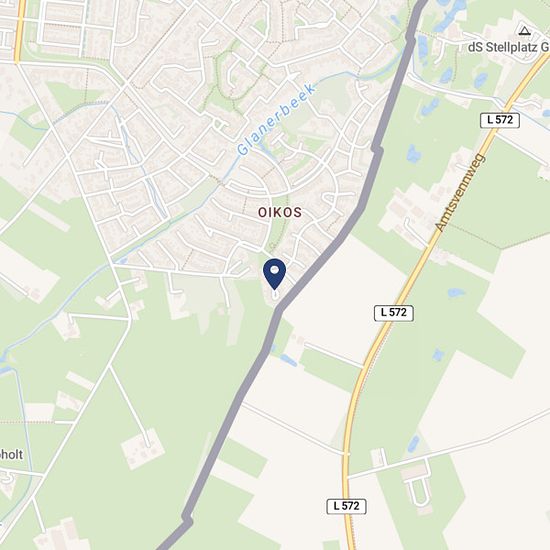Click the short yellow road segment in the corner opposite dS Stellplatz

(x=19, y=32)
